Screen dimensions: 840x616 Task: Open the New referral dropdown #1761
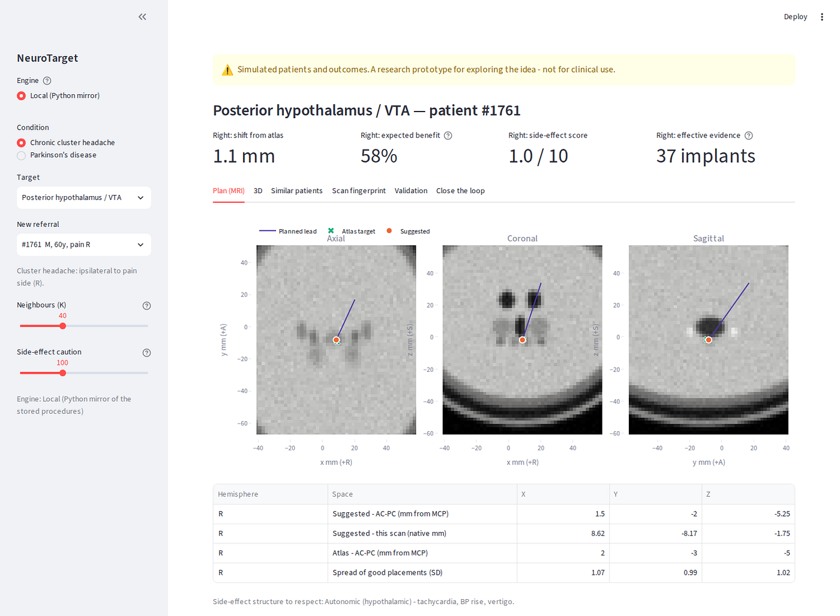point(84,245)
